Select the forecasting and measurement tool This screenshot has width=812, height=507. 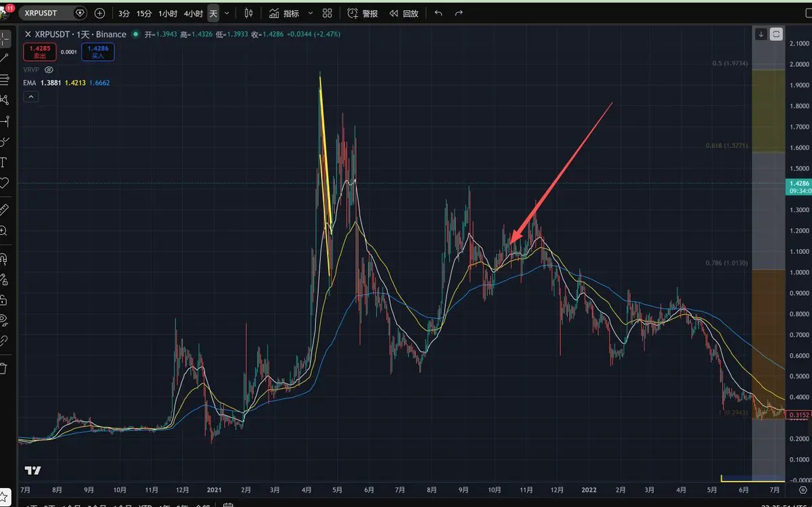3,121
